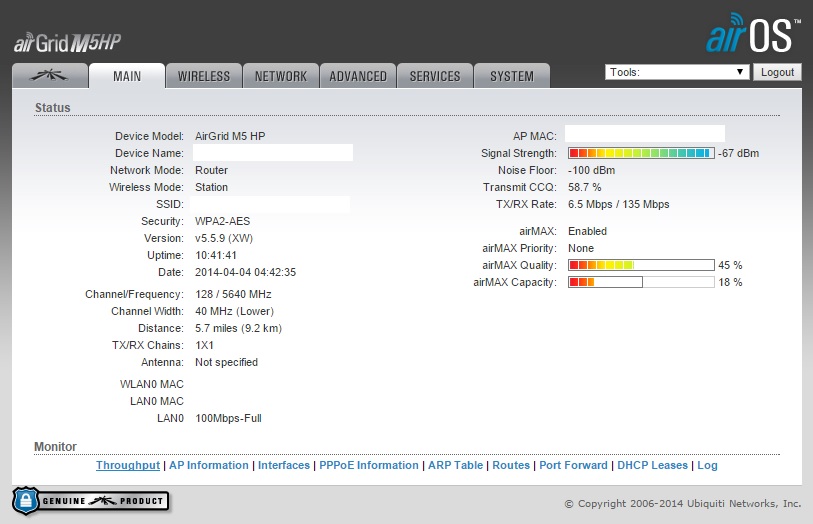This screenshot has width=813, height=524.
Task: Open the NETWORK tab
Action: (x=281, y=76)
